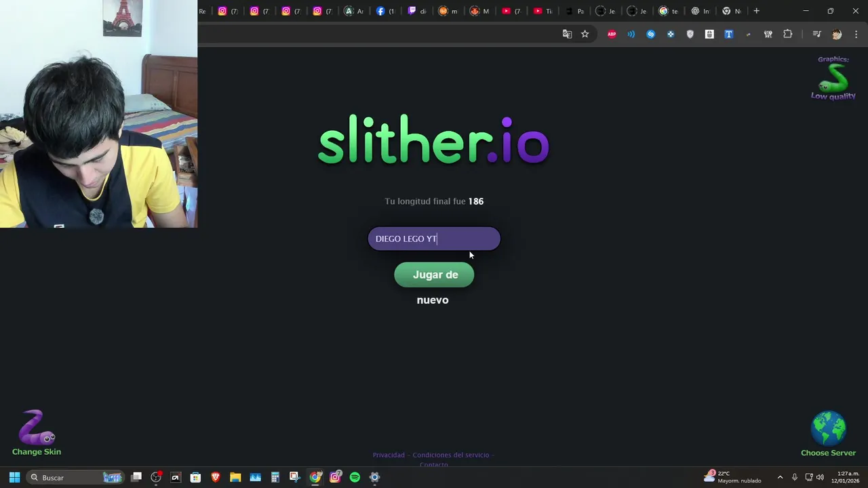Open the weather widget showing 22°C
The height and width of the screenshot is (488, 868).
(732, 477)
